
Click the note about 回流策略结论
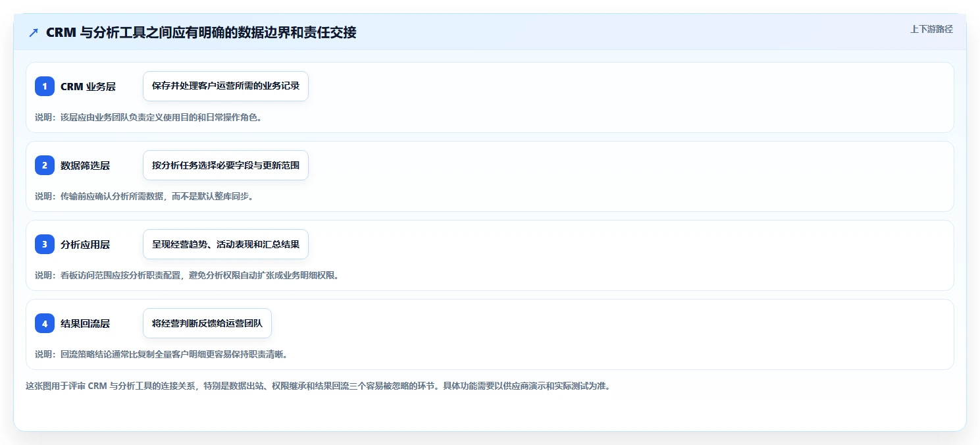pyautogui.click(x=161, y=354)
